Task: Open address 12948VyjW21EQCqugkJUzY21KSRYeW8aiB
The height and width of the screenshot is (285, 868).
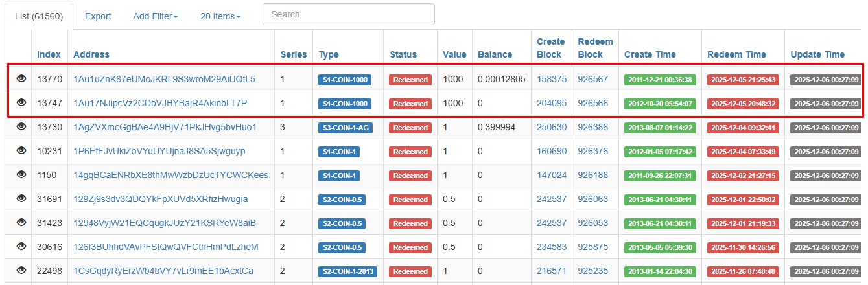Action: click(x=164, y=223)
